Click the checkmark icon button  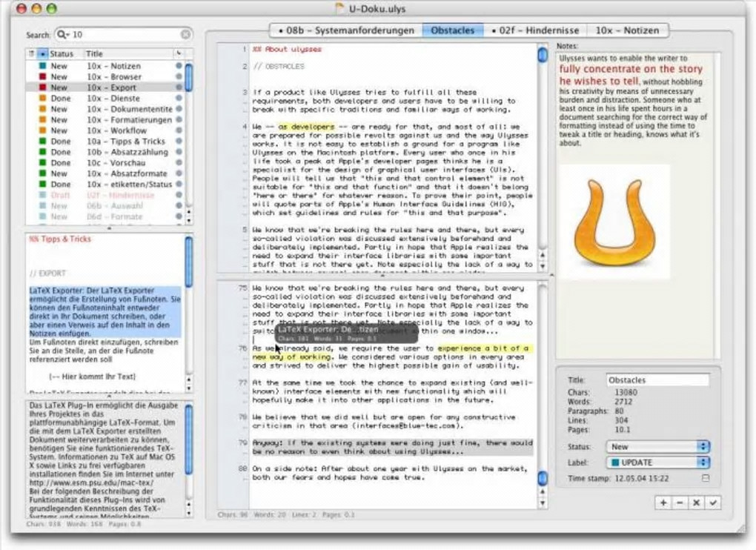pos(712,503)
